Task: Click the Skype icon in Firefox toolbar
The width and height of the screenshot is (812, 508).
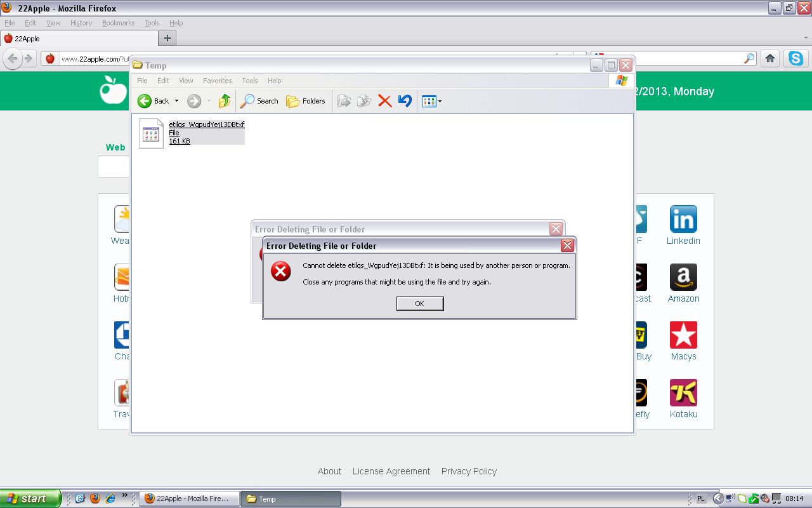Action: [x=796, y=58]
